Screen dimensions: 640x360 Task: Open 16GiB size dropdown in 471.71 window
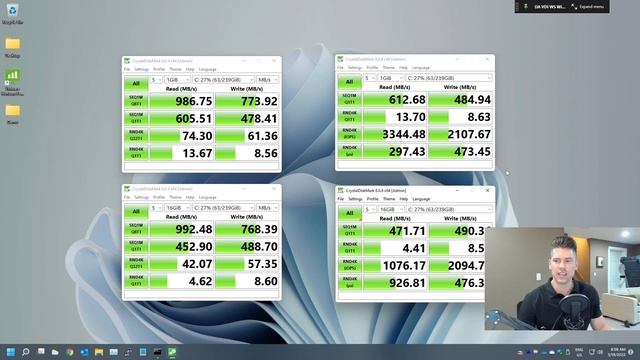tap(391, 209)
